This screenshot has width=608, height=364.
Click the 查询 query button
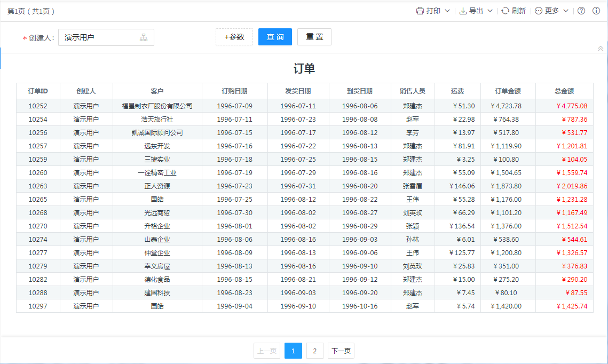tap(275, 37)
